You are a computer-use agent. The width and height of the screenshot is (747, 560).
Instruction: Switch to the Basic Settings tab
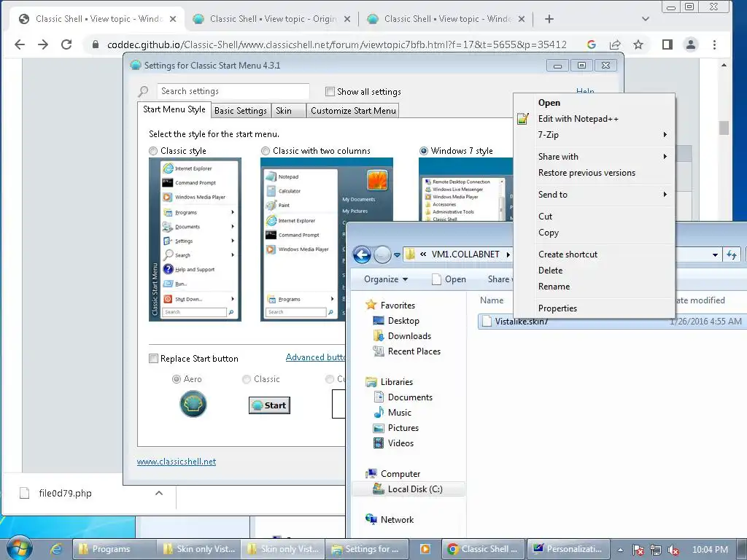point(241,111)
